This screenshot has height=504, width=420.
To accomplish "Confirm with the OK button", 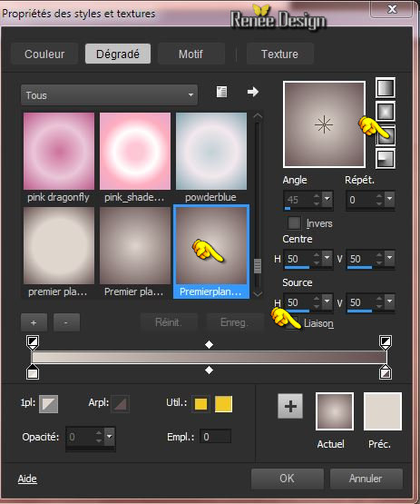I will point(287,479).
